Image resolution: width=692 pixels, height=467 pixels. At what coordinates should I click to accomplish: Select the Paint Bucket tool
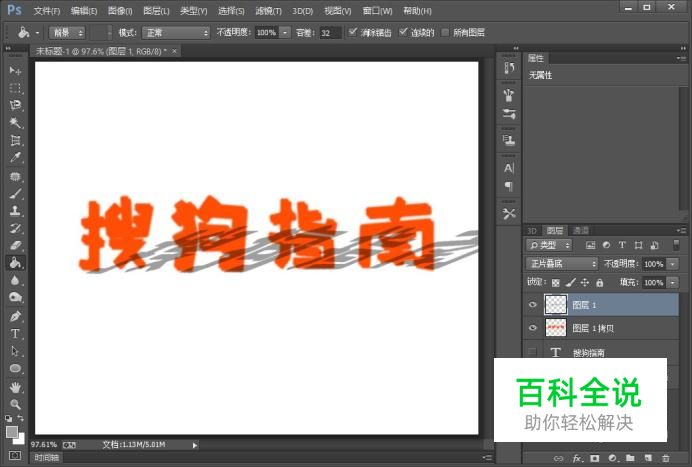coord(15,263)
